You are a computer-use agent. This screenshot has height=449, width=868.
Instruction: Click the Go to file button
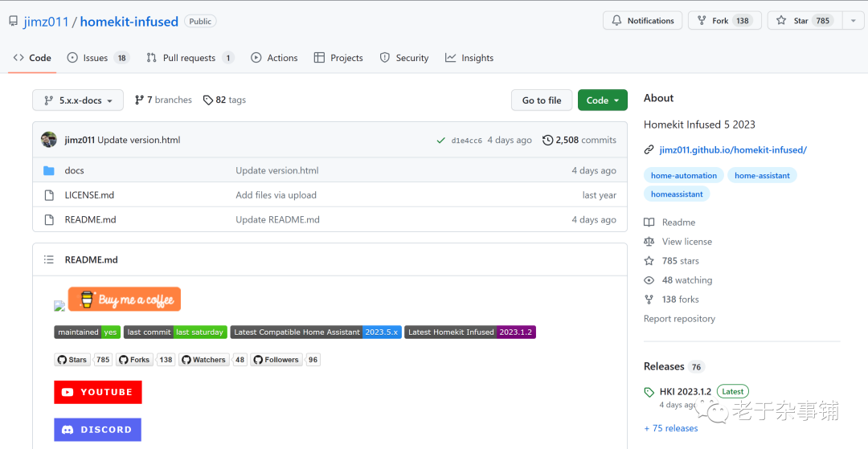coord(542,100)
